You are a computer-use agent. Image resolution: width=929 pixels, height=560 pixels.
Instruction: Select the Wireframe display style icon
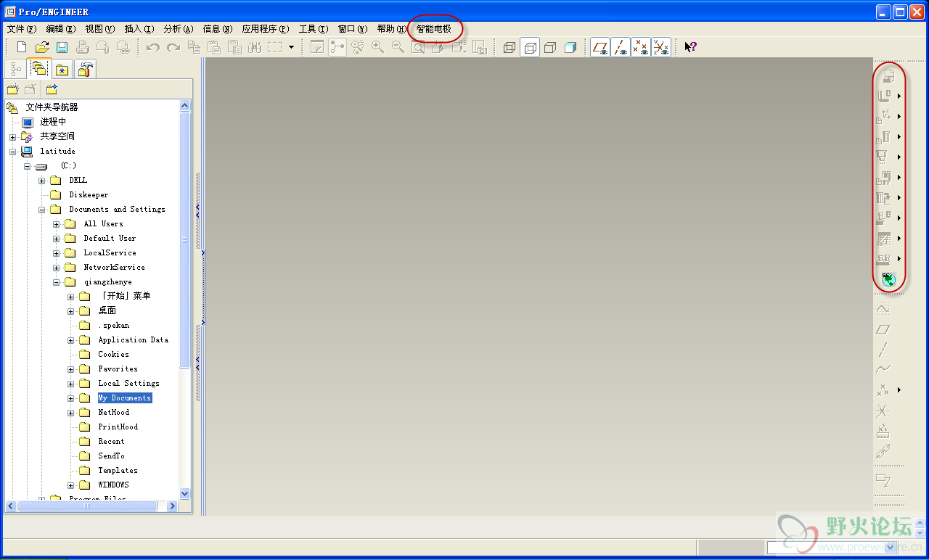(509, 47)
